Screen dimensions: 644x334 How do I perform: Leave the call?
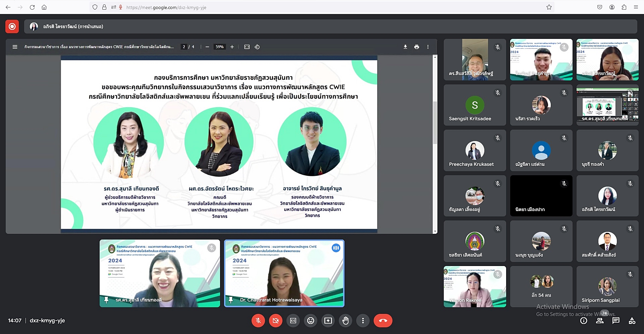coord(383,321)
